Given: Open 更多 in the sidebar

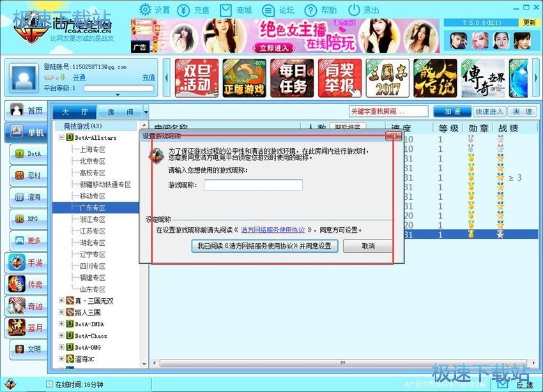Looking at the screenshot, I should click(29, 241).
